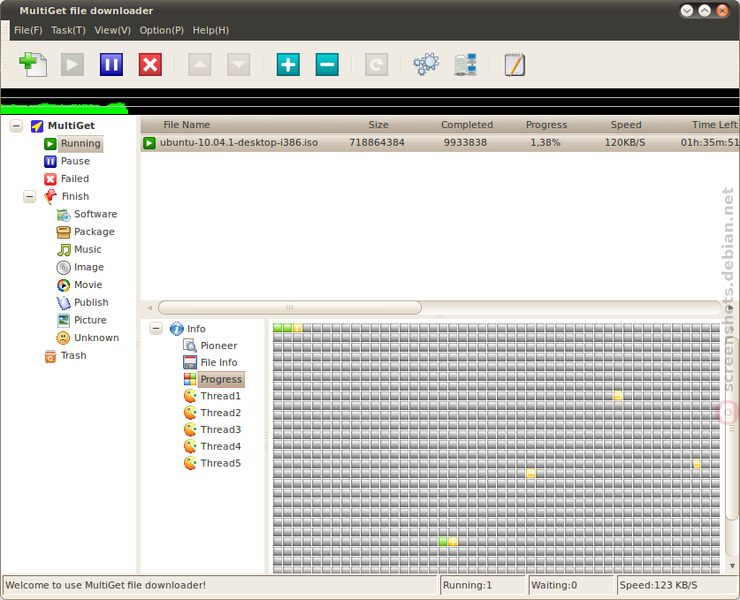Delete task using red X icon
The height and width of the screenshot is (600, 740).
151,64
